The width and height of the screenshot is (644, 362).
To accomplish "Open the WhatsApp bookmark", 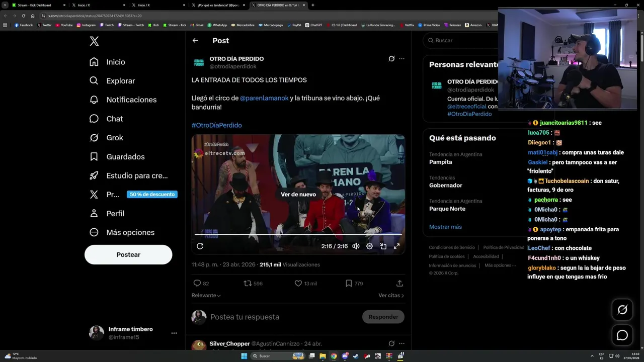I will [x=217, y=25].
